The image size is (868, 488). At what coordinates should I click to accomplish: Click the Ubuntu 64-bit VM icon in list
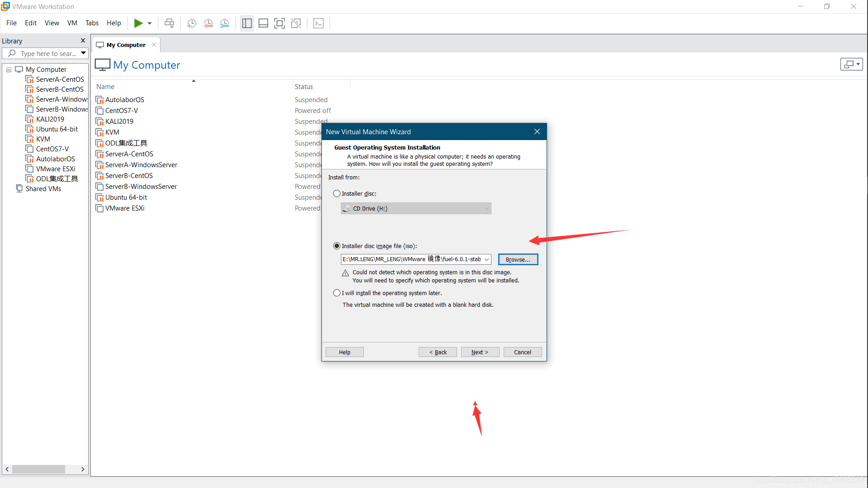[99, 197]
